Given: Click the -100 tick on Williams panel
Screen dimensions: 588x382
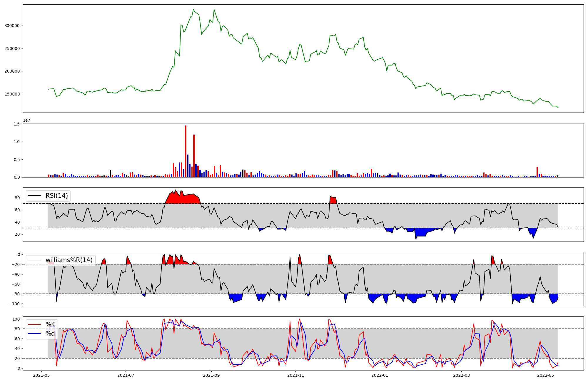Looking at the screenshot, I should pos(14,304).
